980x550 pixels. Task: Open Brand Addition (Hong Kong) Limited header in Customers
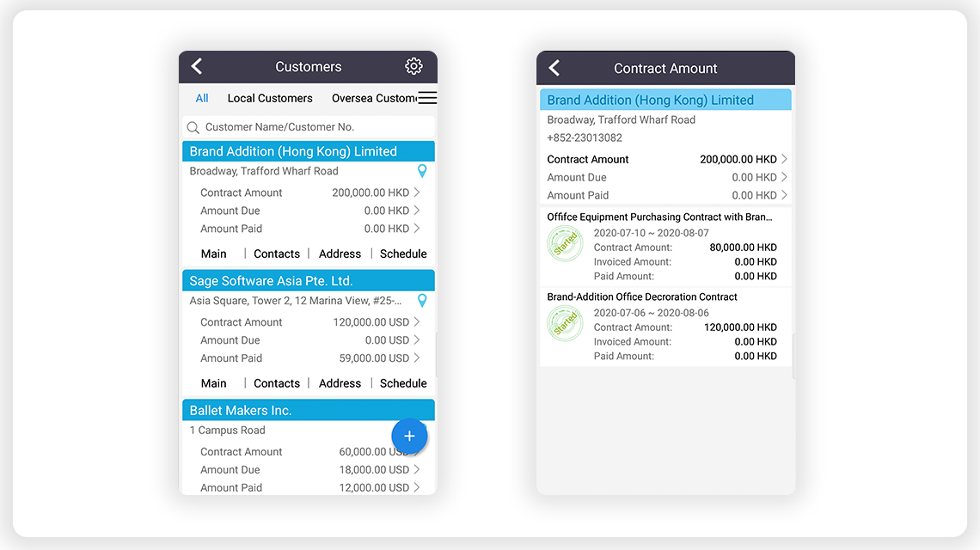[x=309, y=151]
